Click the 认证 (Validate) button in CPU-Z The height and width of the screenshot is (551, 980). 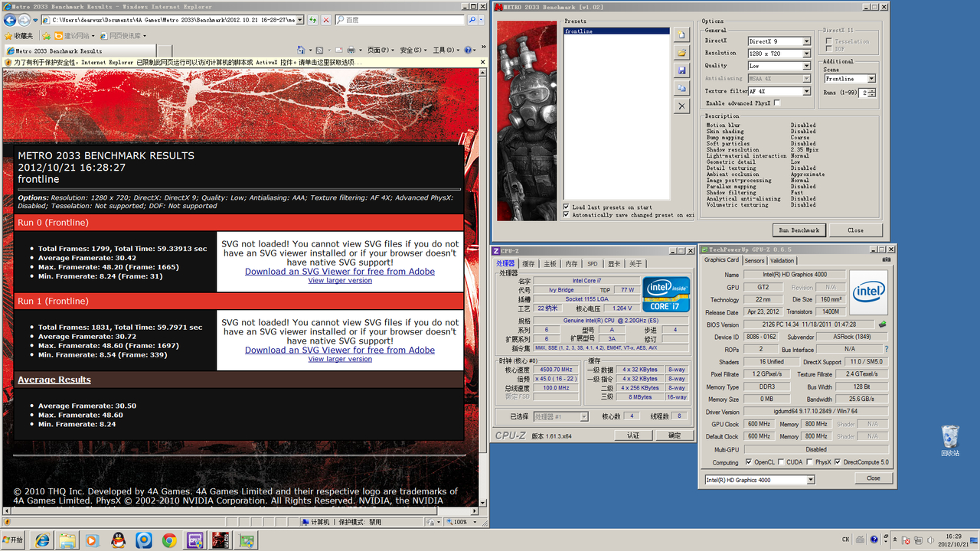click(633, 435)
